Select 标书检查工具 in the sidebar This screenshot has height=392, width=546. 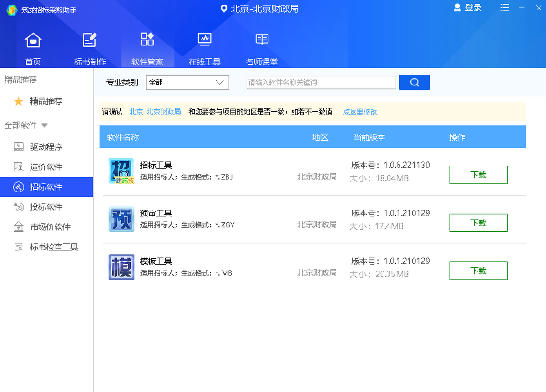pyautogui.click(x=46, y=247)
